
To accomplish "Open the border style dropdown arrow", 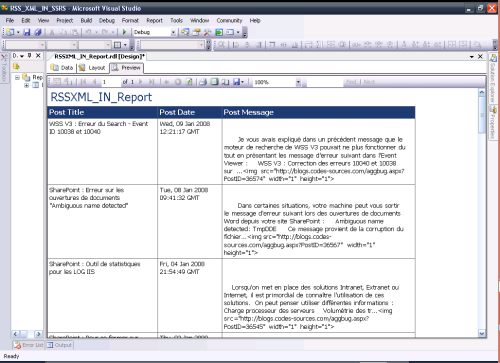I will coord(125,45).
